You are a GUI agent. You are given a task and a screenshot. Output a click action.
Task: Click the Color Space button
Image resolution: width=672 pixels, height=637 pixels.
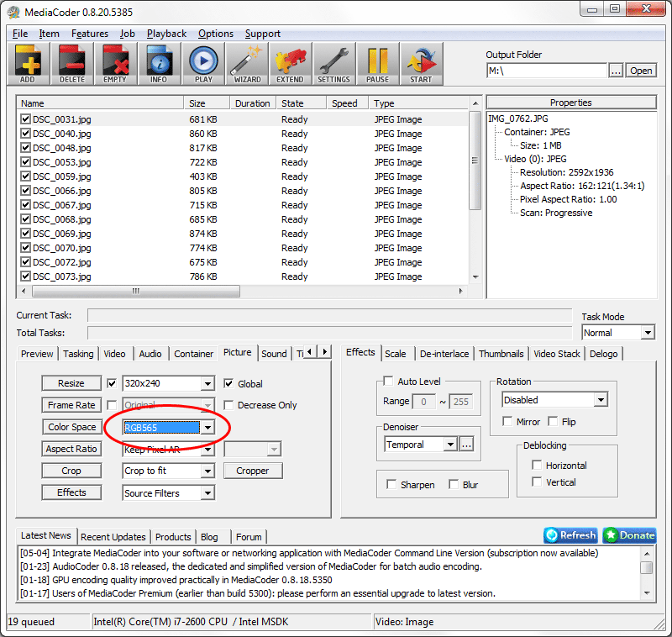72,427
